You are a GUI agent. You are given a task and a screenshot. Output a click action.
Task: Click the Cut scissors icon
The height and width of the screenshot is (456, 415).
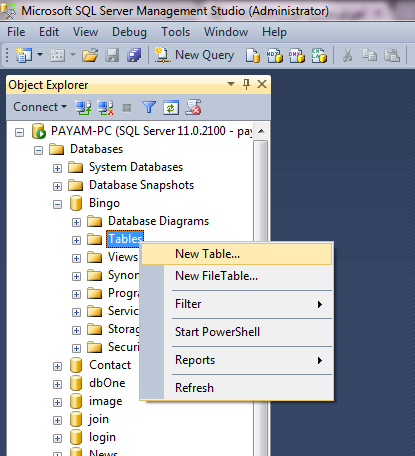(x=347, y=55)
